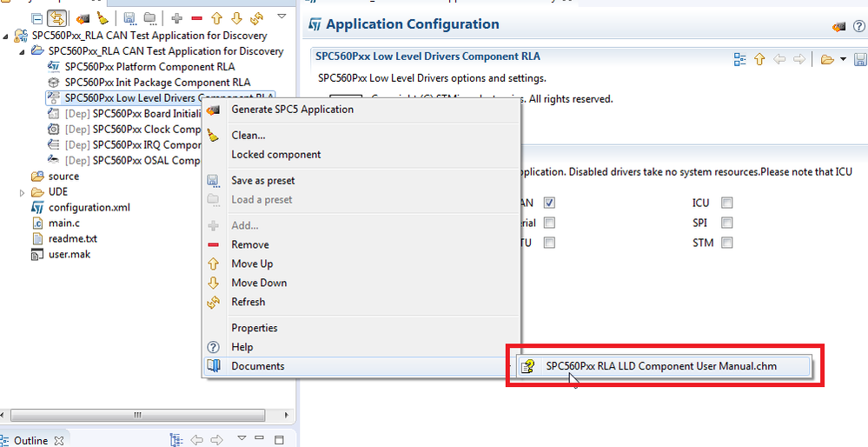
Task: Select the Clock Component dependency tree item
Action: 132,129
